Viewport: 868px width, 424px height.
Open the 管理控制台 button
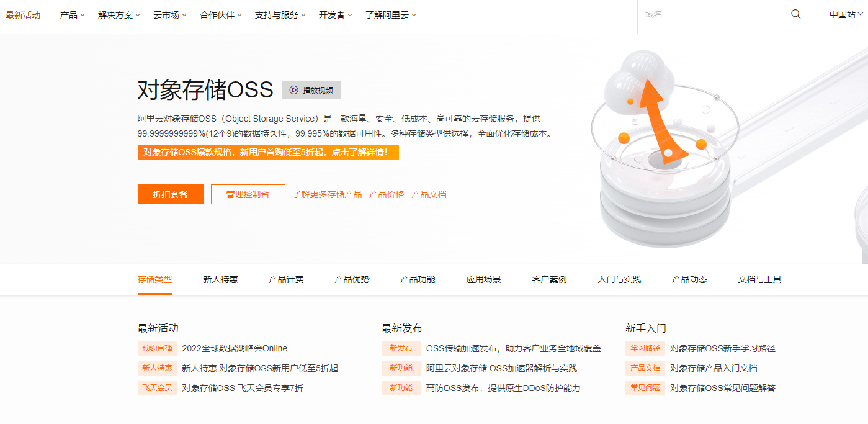(248, 194)
